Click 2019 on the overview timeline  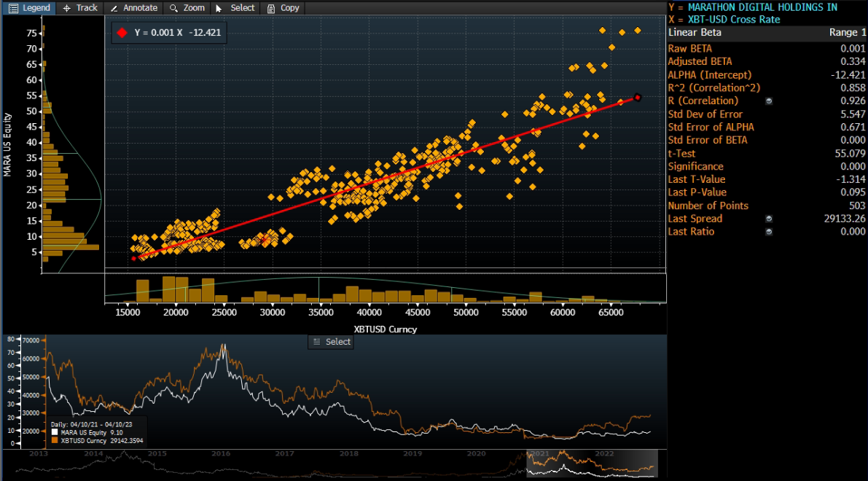tap(413, 454)
